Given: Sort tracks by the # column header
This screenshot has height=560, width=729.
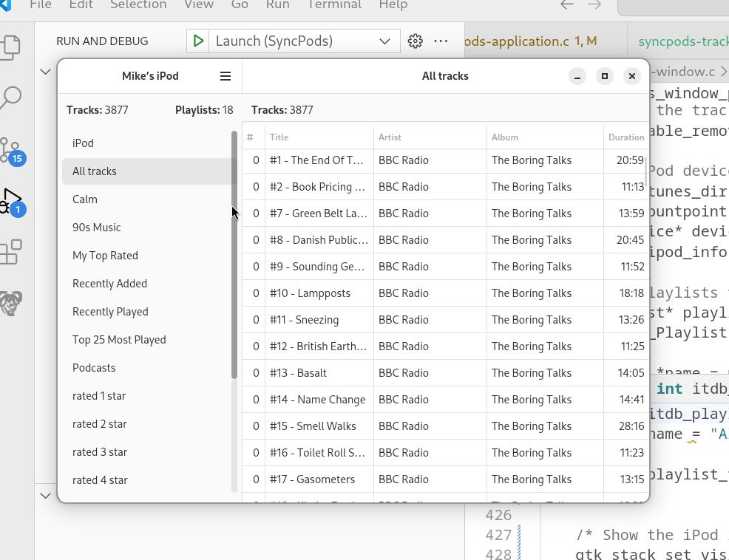Looking at the screenshot, I should (254, 137).
